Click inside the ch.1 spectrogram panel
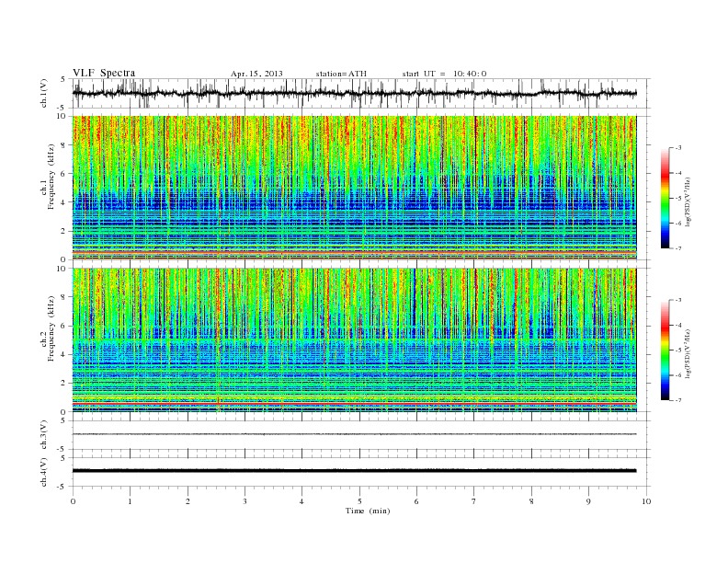728x563 pixels. (x=355, y=188)
